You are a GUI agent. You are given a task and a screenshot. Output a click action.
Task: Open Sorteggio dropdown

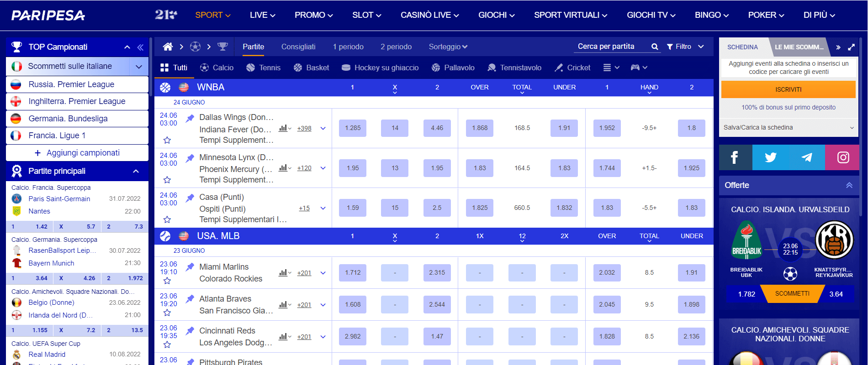coord(448,47)
